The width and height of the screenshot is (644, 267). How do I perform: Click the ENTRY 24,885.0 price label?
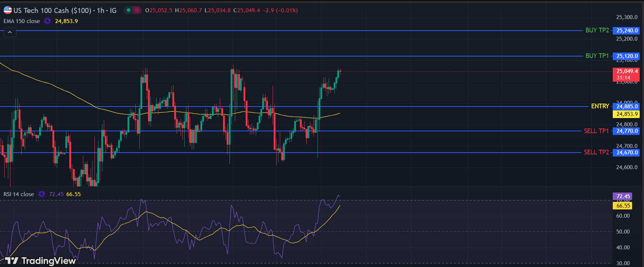(x=627, y=107)
